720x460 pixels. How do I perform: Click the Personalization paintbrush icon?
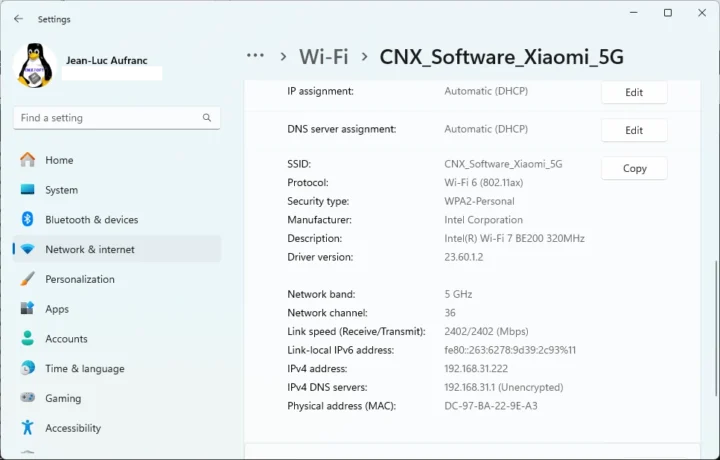tap(28, 279)
